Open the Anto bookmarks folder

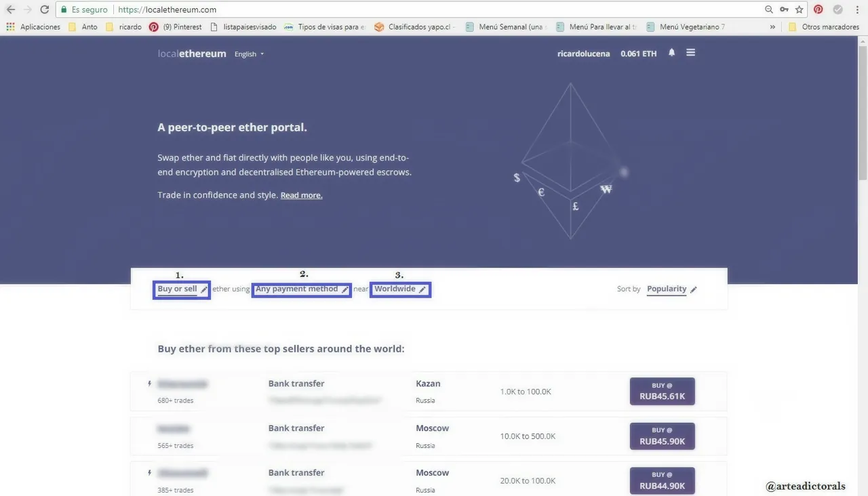click(x=83, y=27)
